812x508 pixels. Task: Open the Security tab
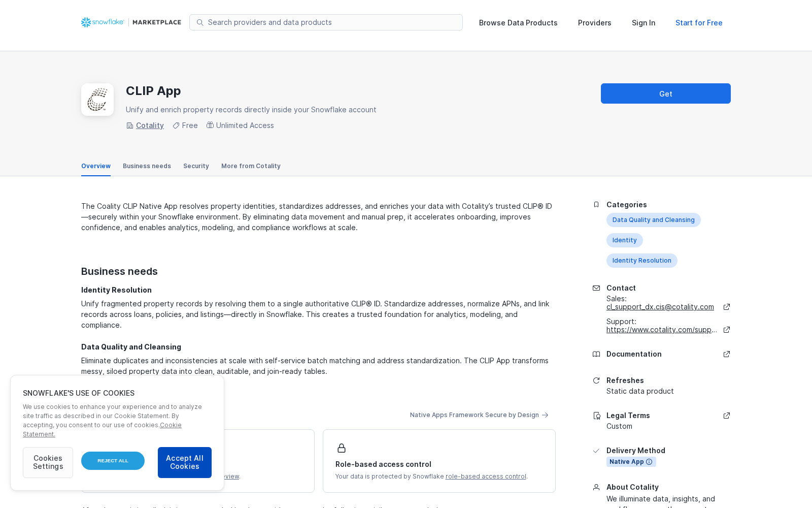196,166
